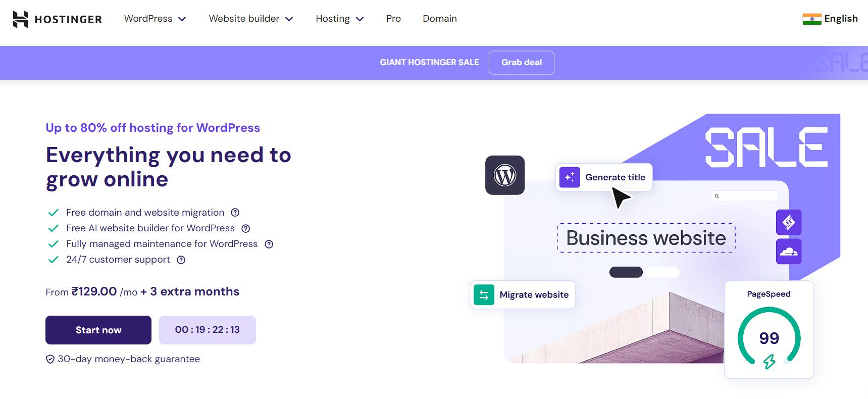Click the countdown timer 00:19:22:13
Viewport: 868px width, 399px height.
point(208,330)
